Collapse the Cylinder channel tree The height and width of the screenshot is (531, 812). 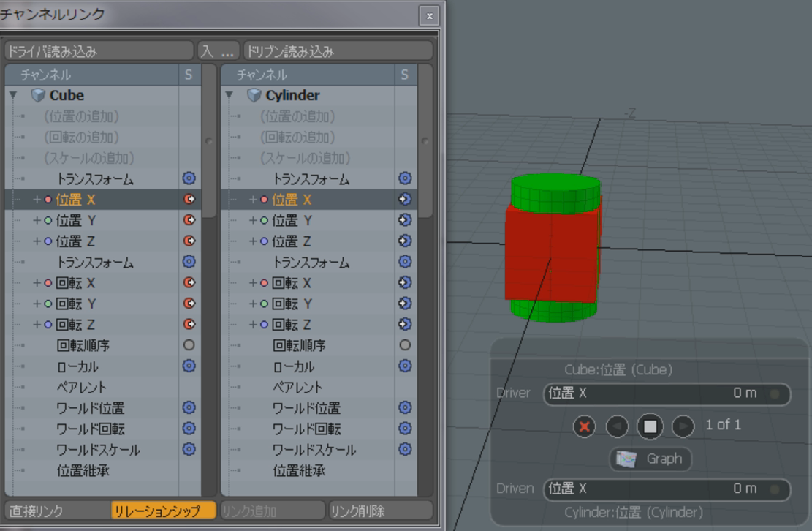(229, 96)
